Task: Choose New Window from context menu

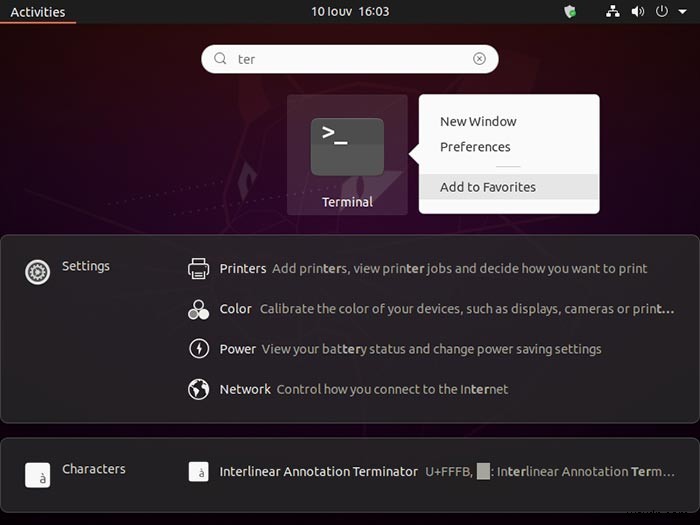Action: click(x=508, y=121)
